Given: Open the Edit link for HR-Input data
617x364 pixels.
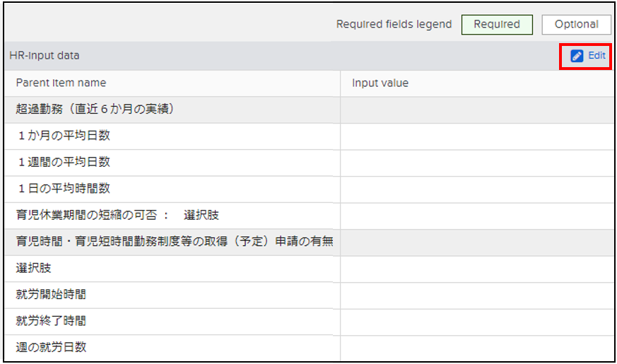Looking at the screenshot, I should pyautogui.click(x=597, y=56).
